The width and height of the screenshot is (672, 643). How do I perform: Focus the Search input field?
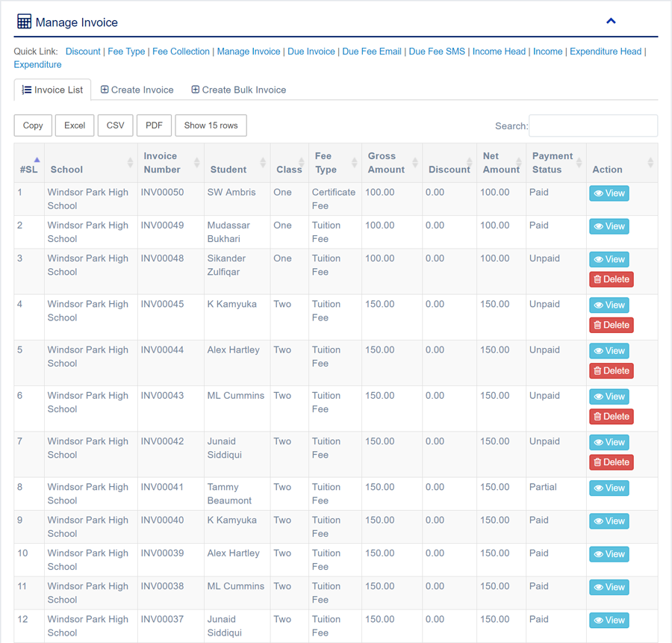[x=593, y=125]
